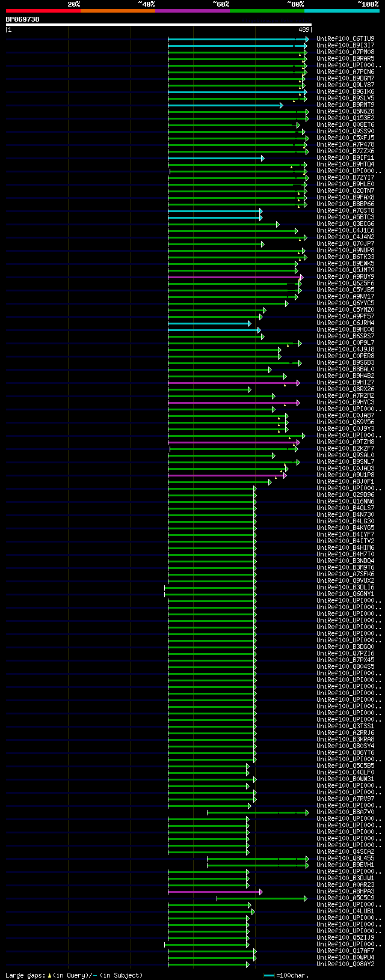Select the UniRef100_Q3ECG6 label
This screenshot has height=980, width=385.
coord(345,224)
